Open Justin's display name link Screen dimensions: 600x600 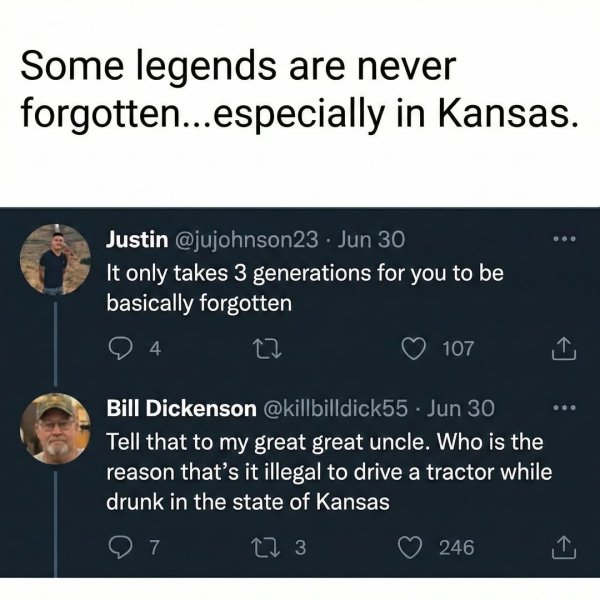point(137,240)
